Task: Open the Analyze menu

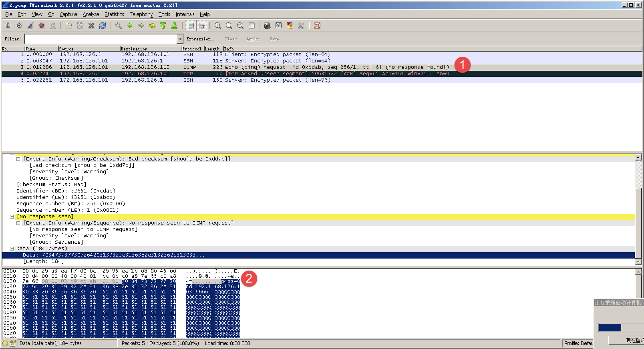Action: click(91, 14)
